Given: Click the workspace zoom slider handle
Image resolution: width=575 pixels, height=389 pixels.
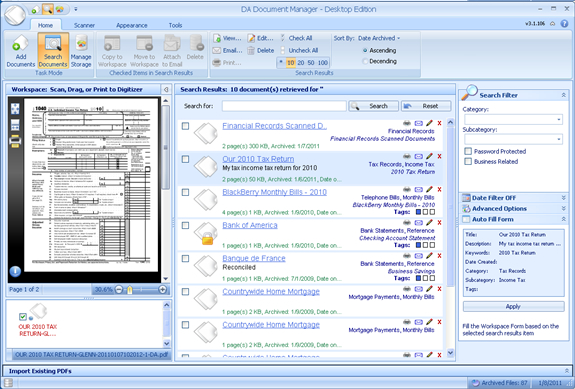Looking at the screenshot, I should [129, 290].
